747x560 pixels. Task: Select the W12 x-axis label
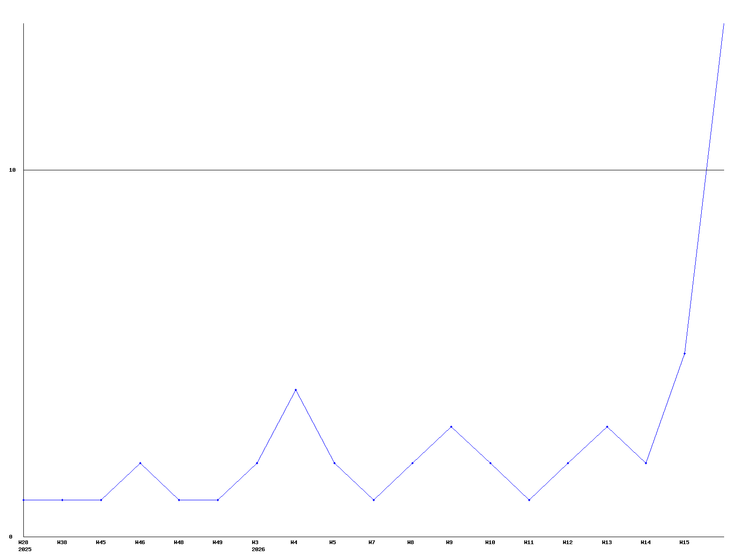tap(568, 542)
